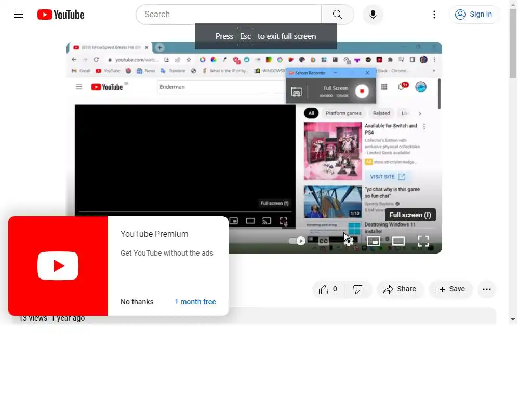Click the page scrollbar up arrow
The width and height of the screenshot is (532, 399).
click(513, 4)
